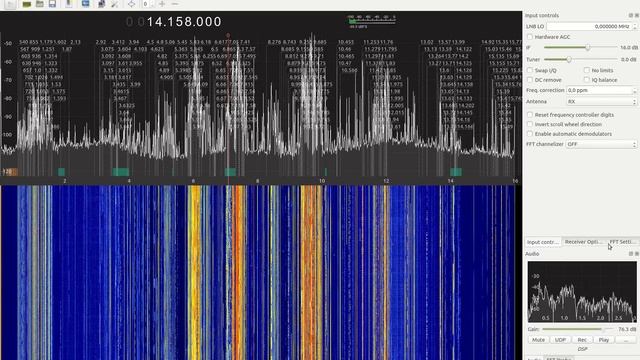Screen dimensions: 640x360
Task: Click the 10 label on frequency axis
Action: [x=322, y=181]
